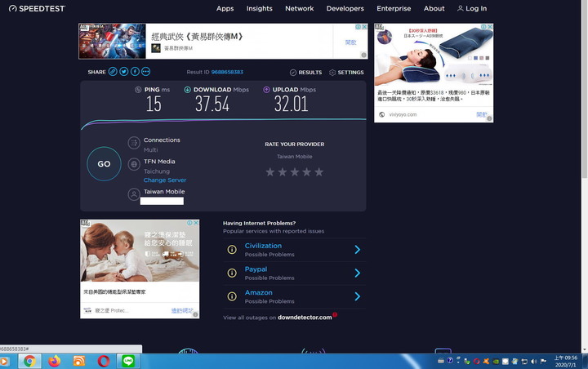588x369 pixels.
Task: Click Change Server link
Action: click(165, 180)
